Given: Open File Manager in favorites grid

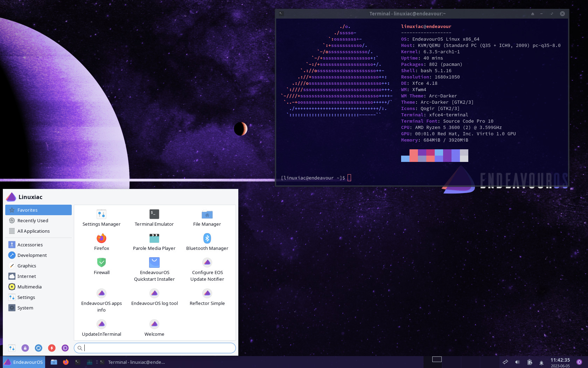Looking at the screenshot, I should [x=207, y=218].
